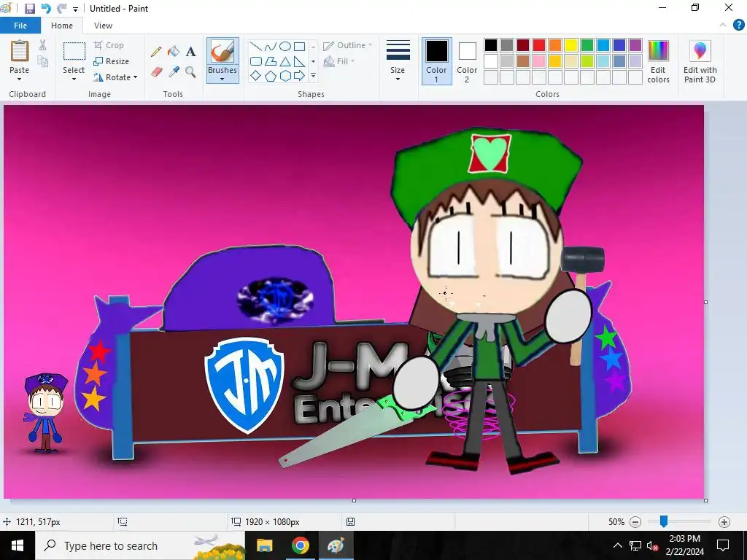747x560 pixels.
Task: Pick the green color swatch
Action: [x=587, y=45]
